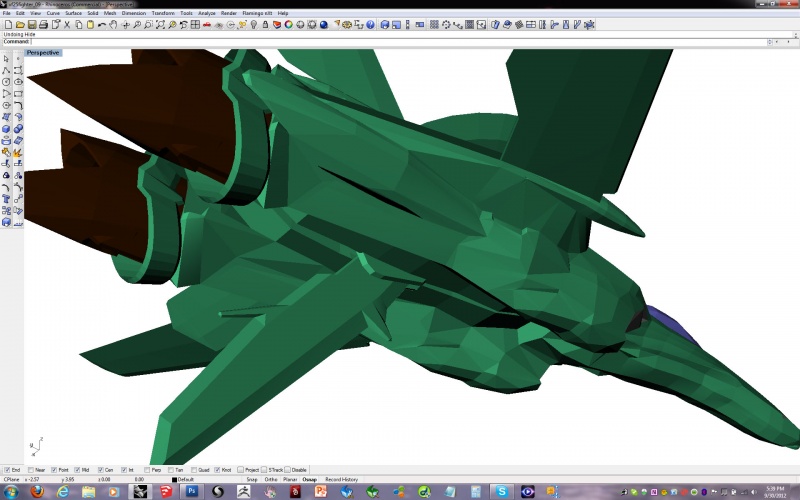Viewport: 800px width, 500px height.
Task: Switch to Photoshop in the taskbar
Action: pos(192,492)
